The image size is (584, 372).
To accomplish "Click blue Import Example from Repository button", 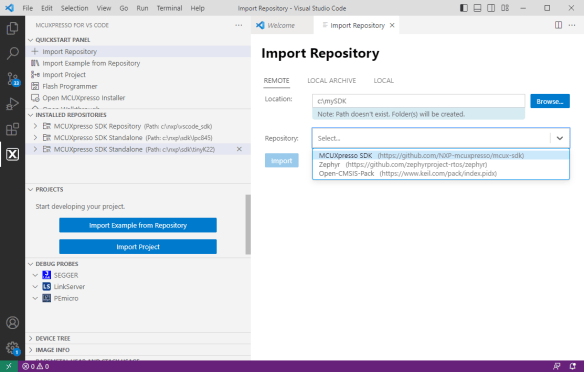I will point(138,225).
